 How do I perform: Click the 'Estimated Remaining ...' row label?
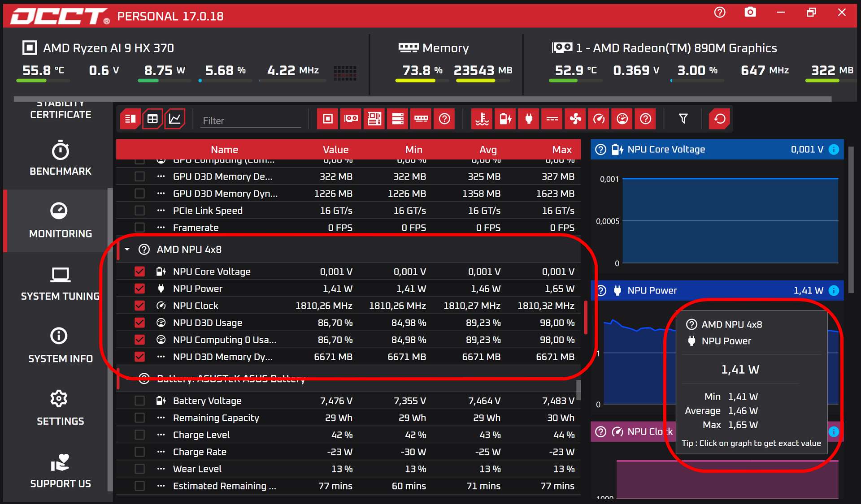click(225, 486)
